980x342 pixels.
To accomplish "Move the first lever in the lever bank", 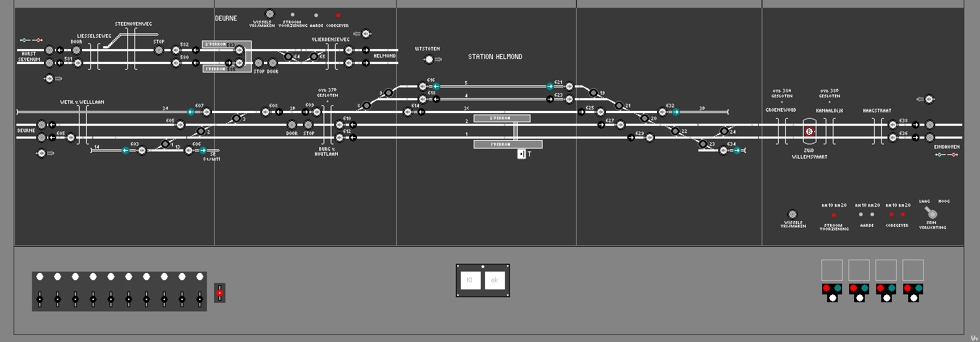I will click(40, 299).
